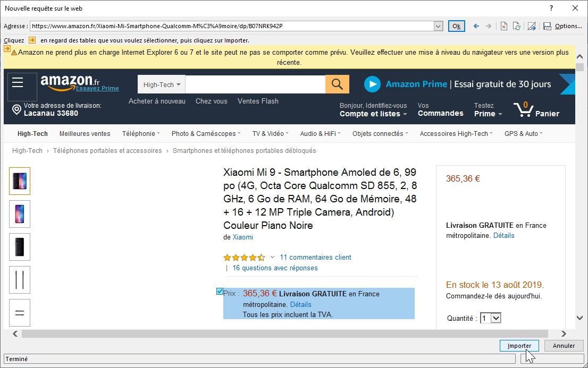Click the Amazon search text box
The width and height of the screenshot is (588, 368).
coord(255,84)
